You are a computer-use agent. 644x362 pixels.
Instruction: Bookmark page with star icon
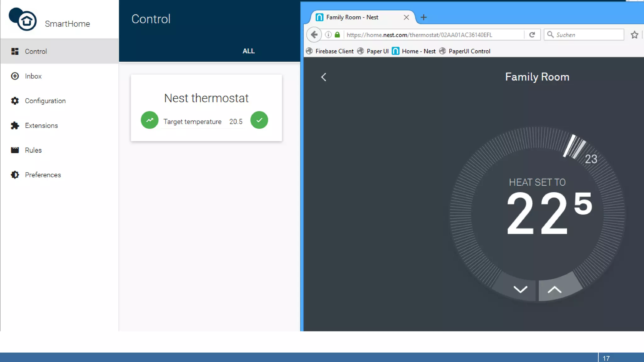click(634, 35)
